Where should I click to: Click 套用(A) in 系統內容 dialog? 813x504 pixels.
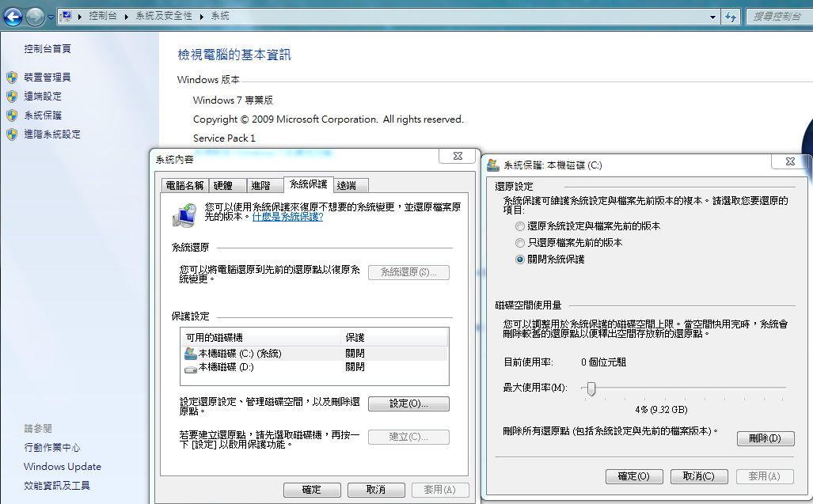pyautogui.click(x=439, y=490)
